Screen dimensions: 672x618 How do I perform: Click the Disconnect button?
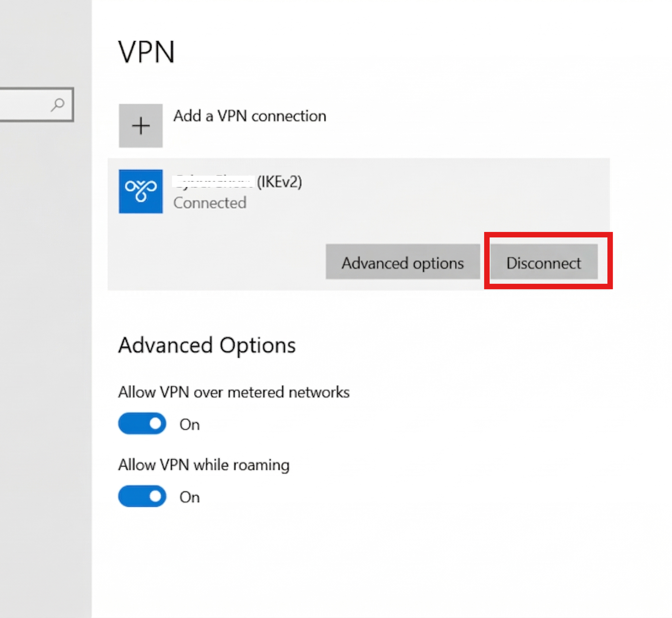pyautogui.click(x=544, y=263)
